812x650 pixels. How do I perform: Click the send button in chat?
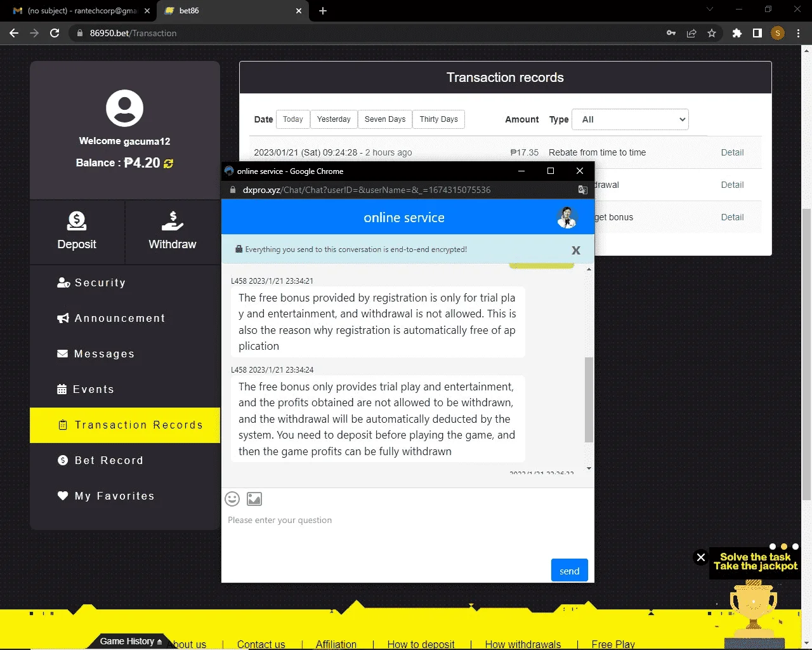click(570, 571)
